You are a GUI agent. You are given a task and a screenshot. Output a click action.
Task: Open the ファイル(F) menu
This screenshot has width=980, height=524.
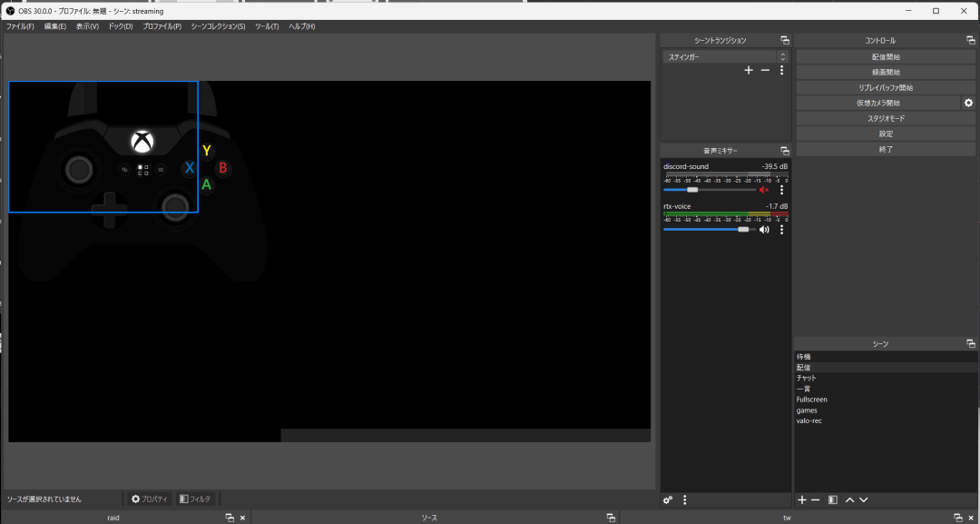pos(20,26)
